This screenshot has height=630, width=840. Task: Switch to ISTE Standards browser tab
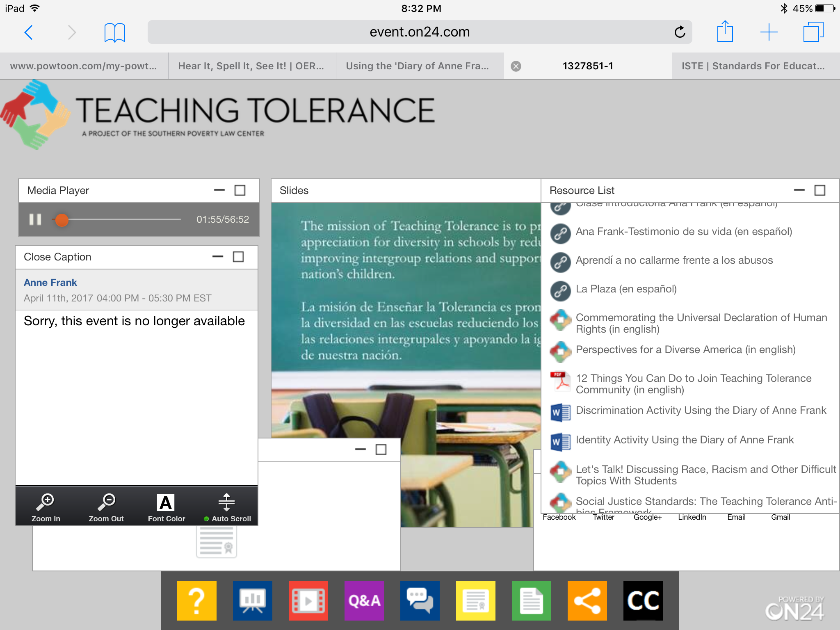point(753,66)
